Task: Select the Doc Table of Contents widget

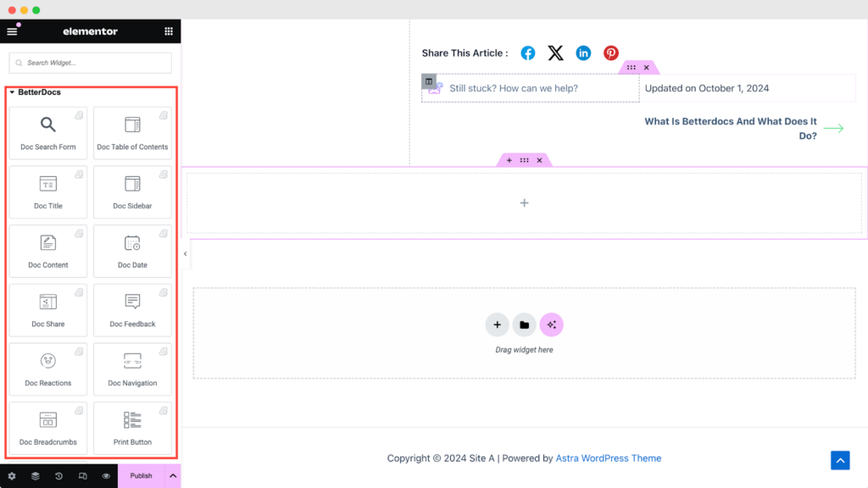Action: point(132,133)
